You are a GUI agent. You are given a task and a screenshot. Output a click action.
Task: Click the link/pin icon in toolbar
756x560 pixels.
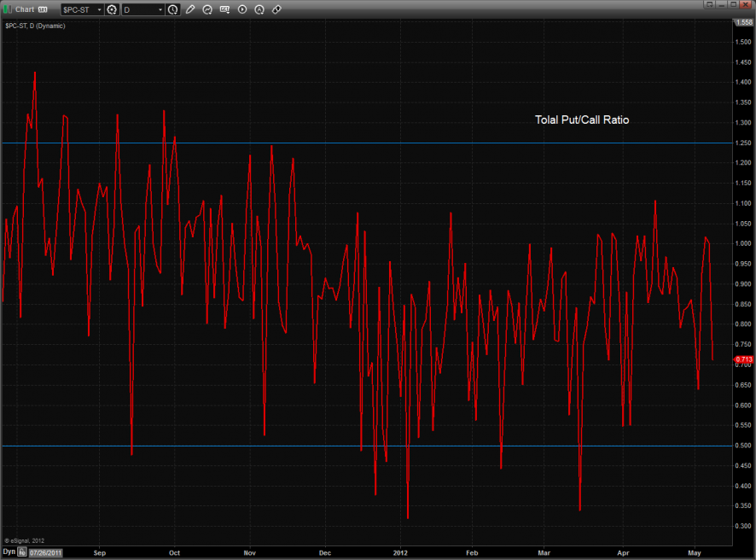tap(276, 9)
